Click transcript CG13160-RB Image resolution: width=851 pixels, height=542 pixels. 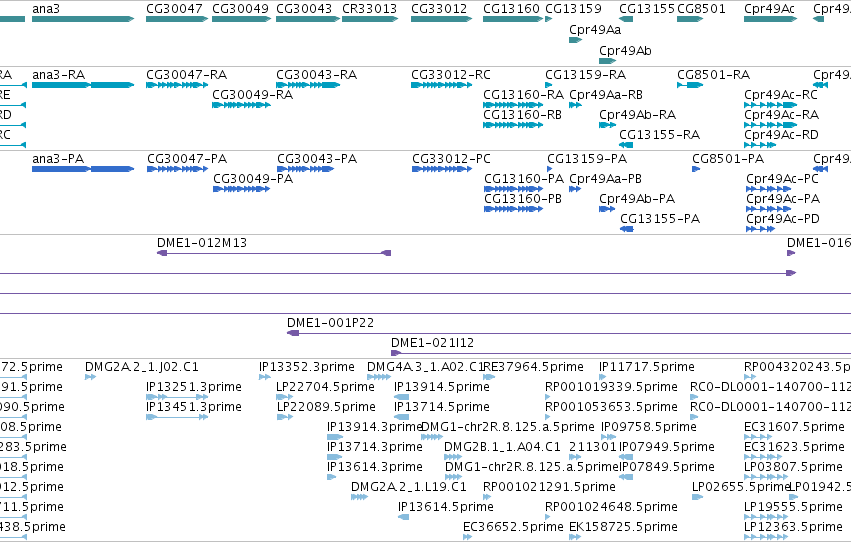513,125
